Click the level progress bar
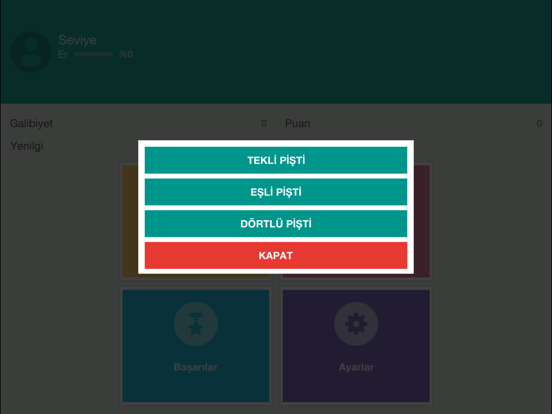Screen dimensions: 552x414 [x=94, y=54]
